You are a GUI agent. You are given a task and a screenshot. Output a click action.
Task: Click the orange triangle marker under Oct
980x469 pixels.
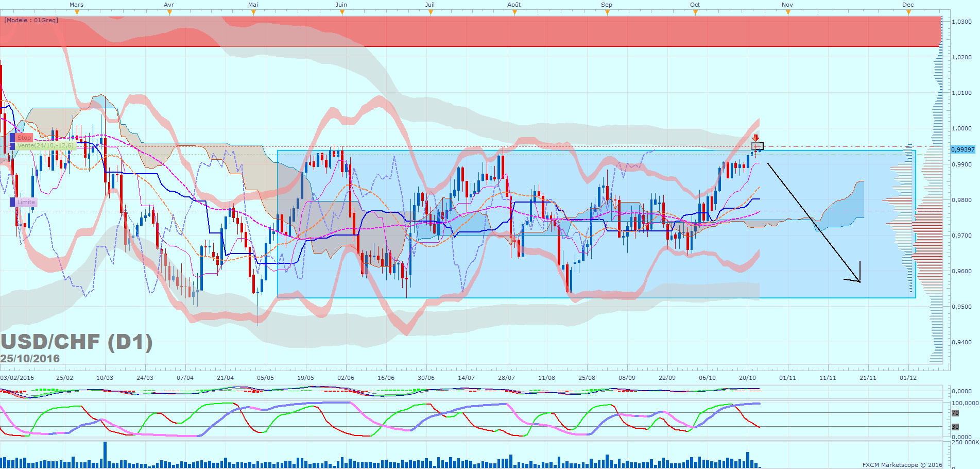[x=695, y=12]
